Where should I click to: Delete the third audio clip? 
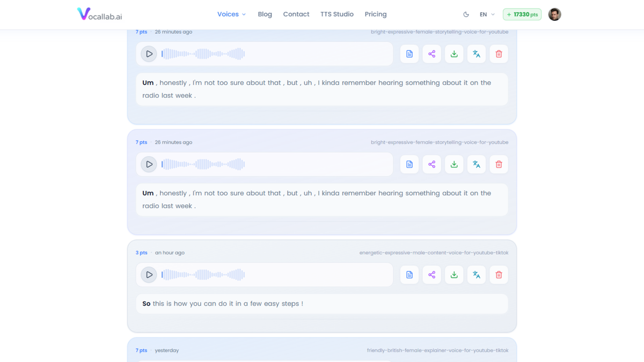(499, 275)
